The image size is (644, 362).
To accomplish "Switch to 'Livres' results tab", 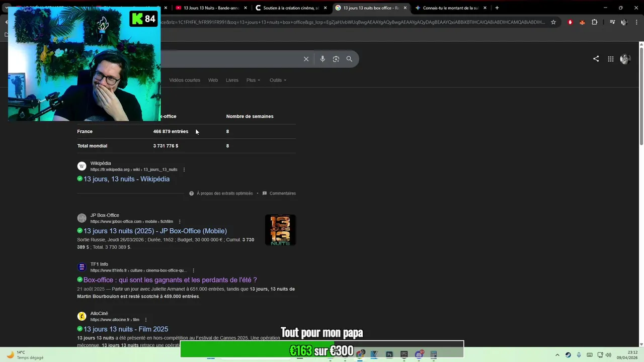I will click(232, 80).
